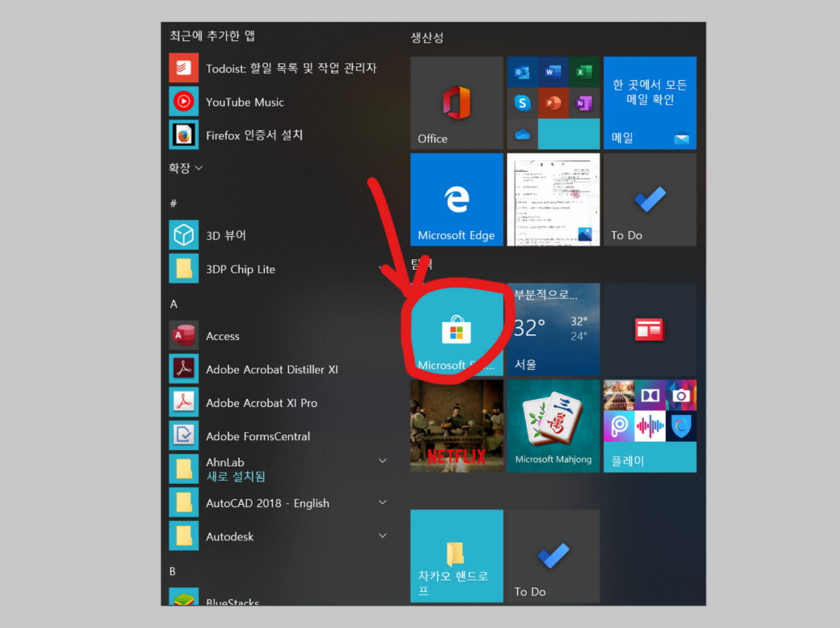Select the Adobe FormsCentral text label
The width and height of the screenshot is (840, 628).
coord(258,436)
